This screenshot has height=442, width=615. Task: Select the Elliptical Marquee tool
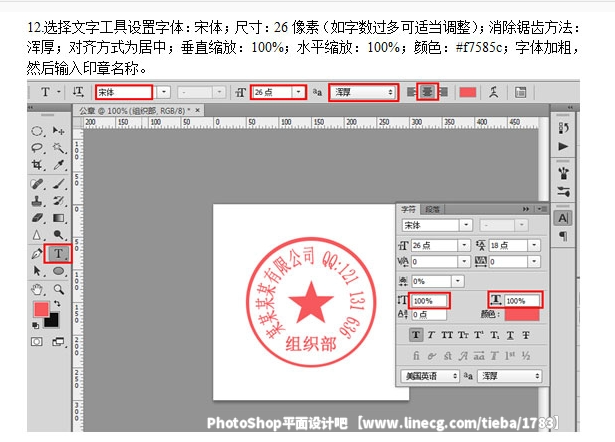37,131
